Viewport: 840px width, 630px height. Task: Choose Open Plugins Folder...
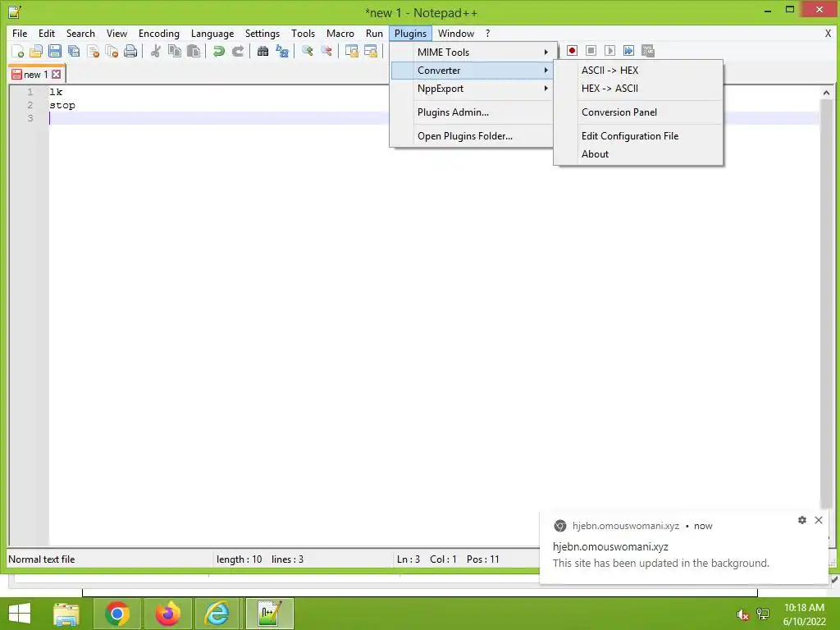[472, 136]
